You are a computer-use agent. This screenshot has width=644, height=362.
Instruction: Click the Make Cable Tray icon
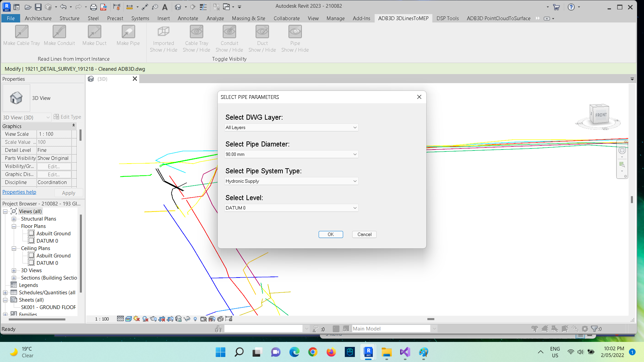pos(22,32)
